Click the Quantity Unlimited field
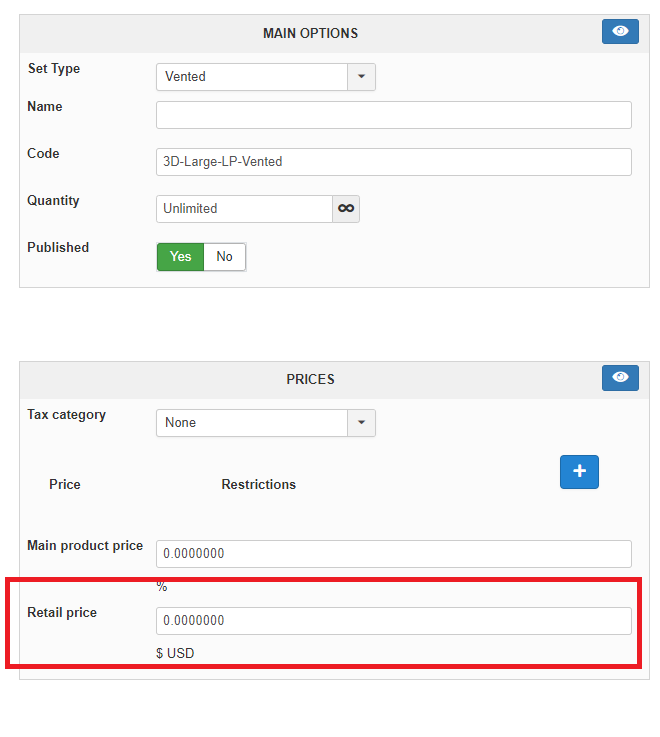 click(x=244, y=208)
